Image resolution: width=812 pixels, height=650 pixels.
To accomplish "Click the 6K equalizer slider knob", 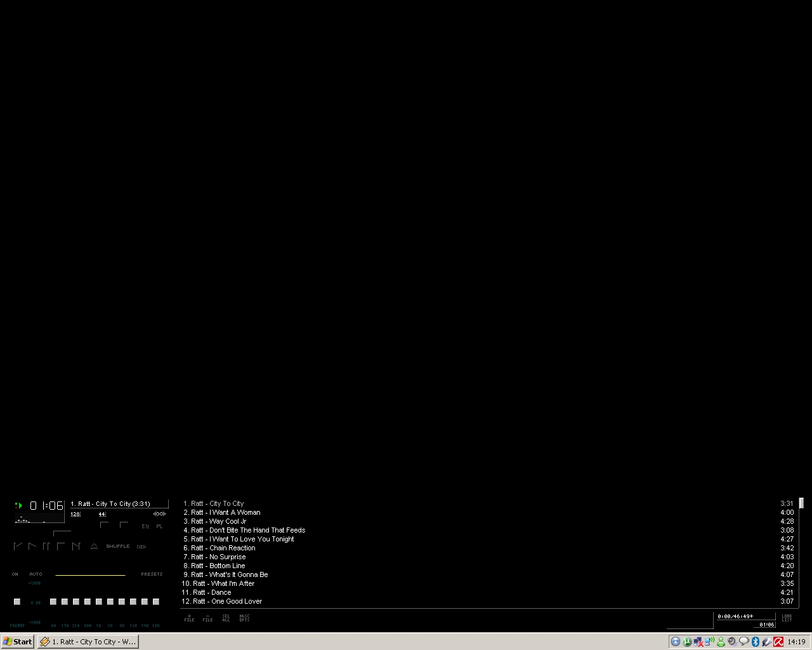I will point(122,602).
